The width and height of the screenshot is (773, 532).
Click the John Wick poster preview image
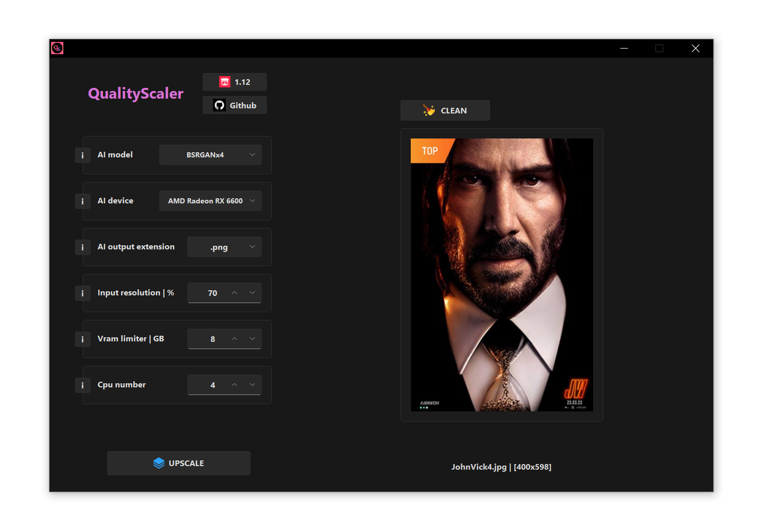pos(502,275)
